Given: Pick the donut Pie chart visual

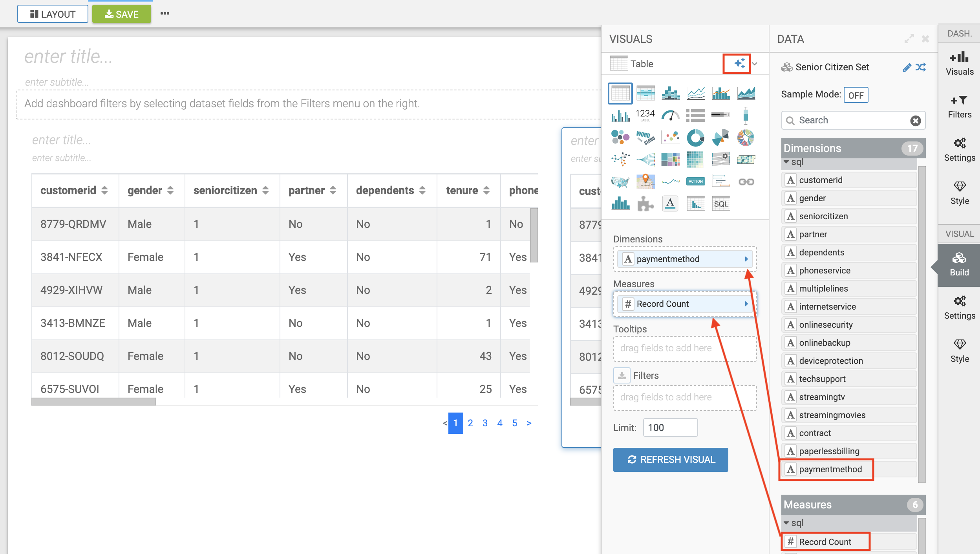Looking at the screenshot, I should point(695,138).
